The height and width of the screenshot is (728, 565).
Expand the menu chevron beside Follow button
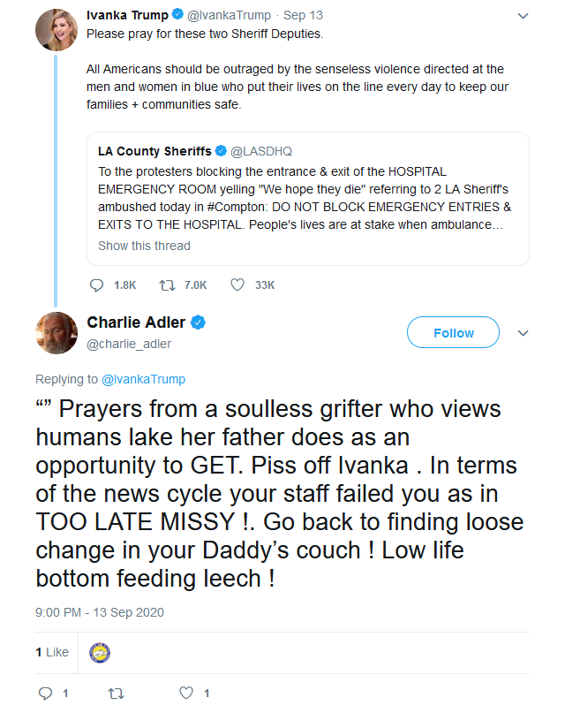(x=524, y=333)
